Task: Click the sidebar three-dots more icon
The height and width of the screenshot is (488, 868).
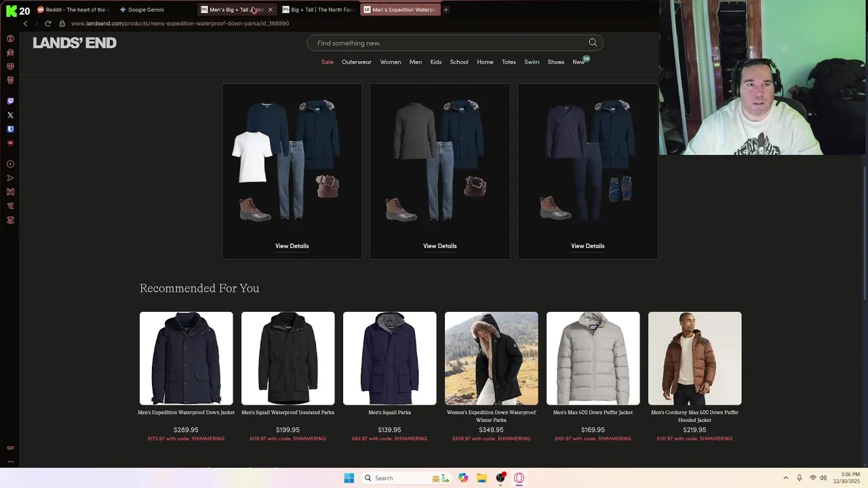Action: click(x=10, y=461)
